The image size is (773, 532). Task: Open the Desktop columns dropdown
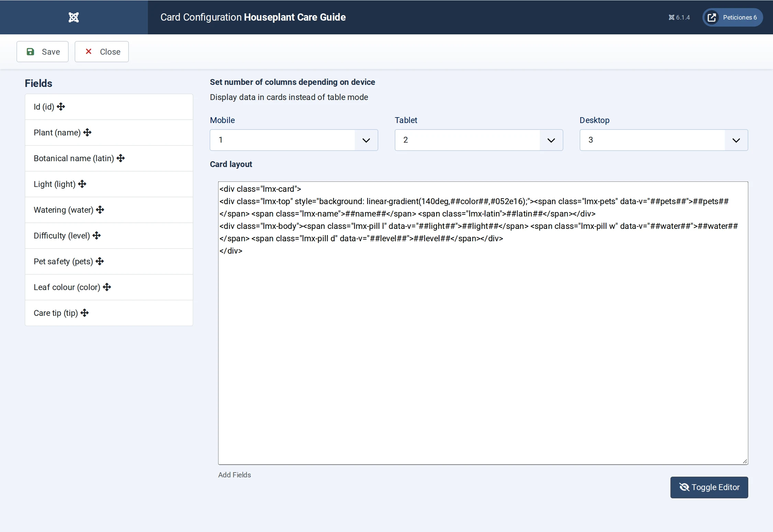click(663, 140)
